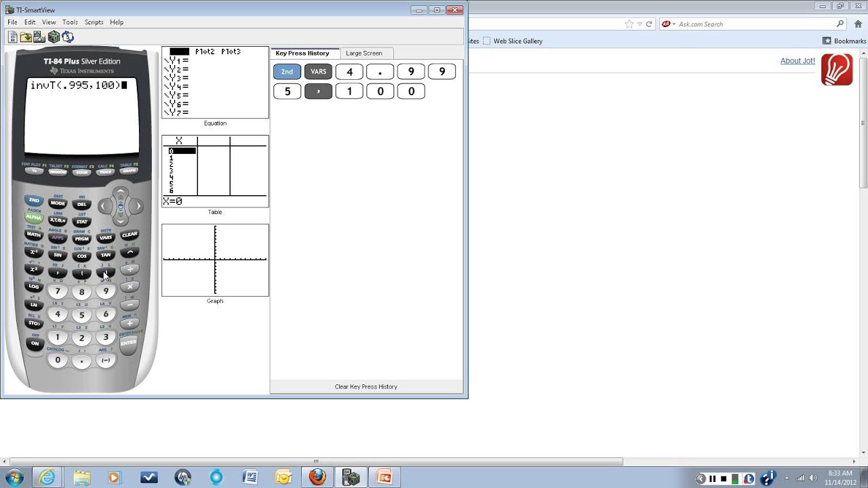Click the Equation view thumbnail panel
This screenshot has width=868, height=488.
(215, 83)
